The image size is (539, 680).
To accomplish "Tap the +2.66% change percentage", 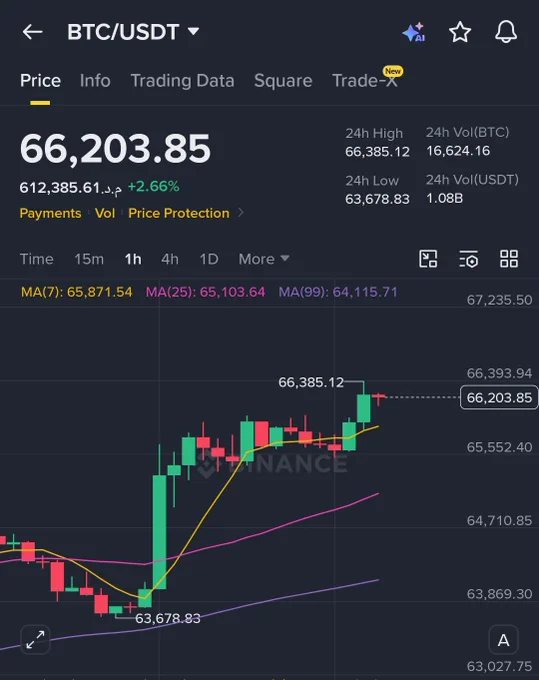I will click(154, 186).
